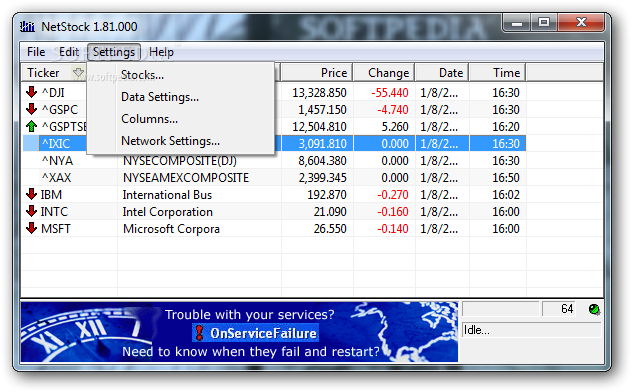Open the Edit menu
Image resolution: width=632 pixels, height=392 pixels.
point(69,52)
